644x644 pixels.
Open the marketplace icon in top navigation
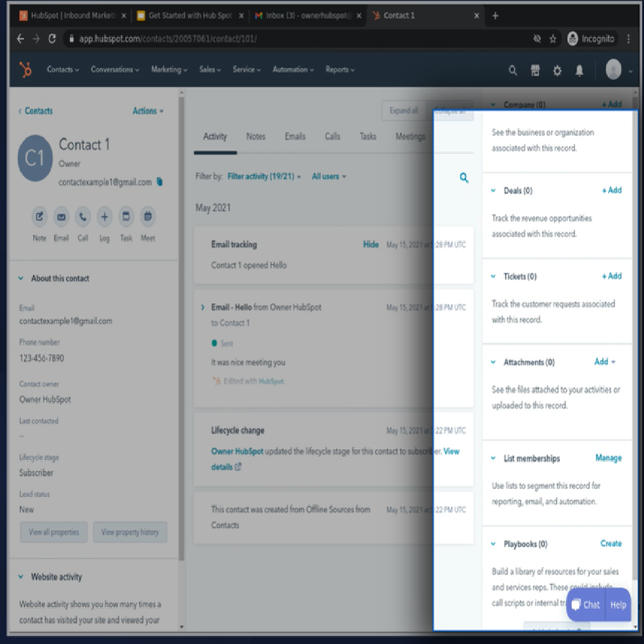click(x=535, y=70)
